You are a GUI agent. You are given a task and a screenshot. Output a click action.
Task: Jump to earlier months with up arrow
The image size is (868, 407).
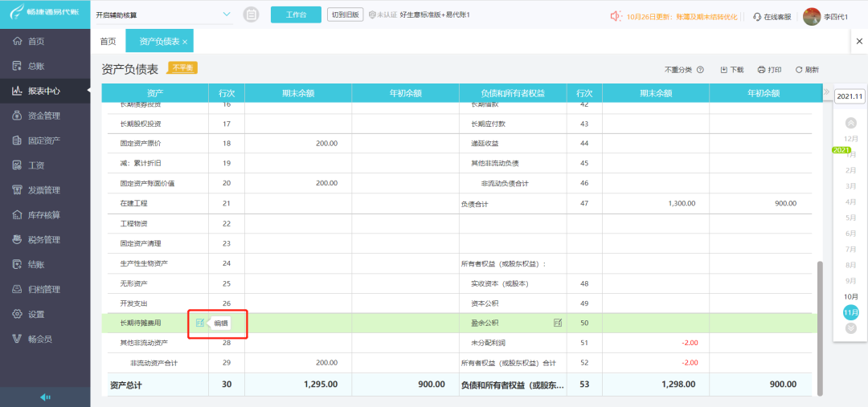[851, 123]
